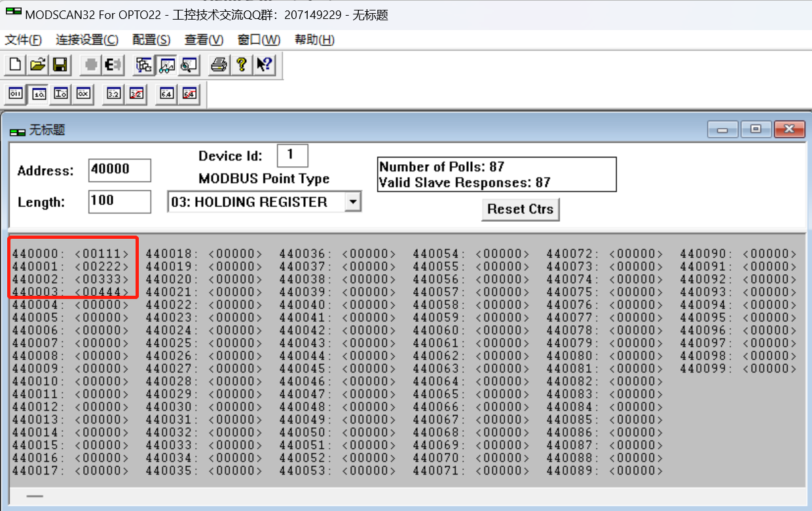
Task: Click the Number of Polls: 87 text
Action: pyautogui.click(x=442, y=167)
